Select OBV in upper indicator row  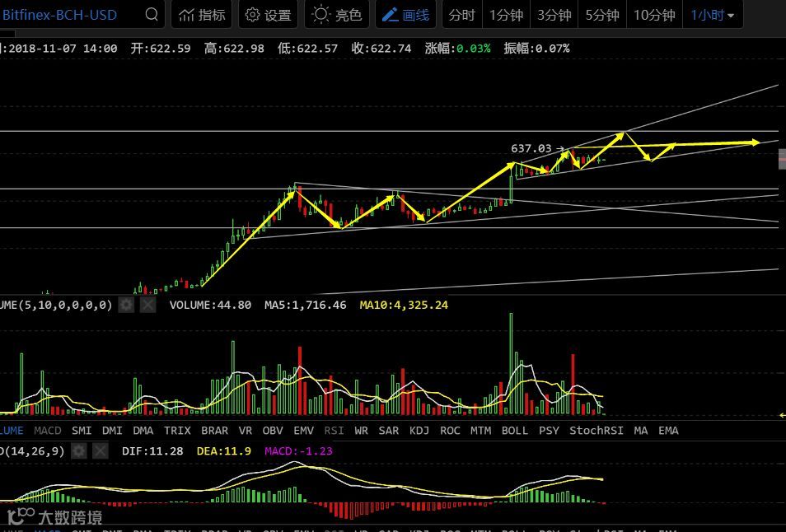(x=273, y=431)
